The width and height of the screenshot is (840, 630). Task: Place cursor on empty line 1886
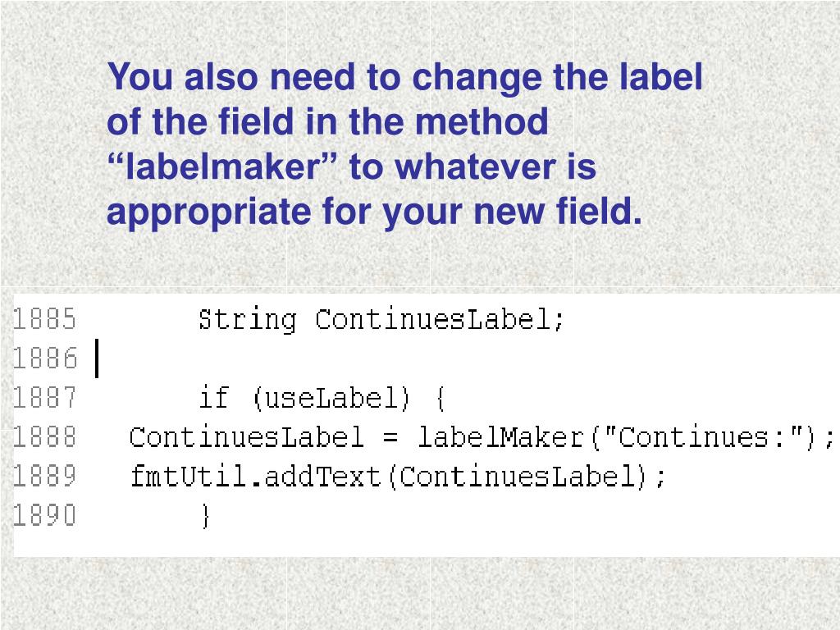pyautogui.click(x=461, y=358)
